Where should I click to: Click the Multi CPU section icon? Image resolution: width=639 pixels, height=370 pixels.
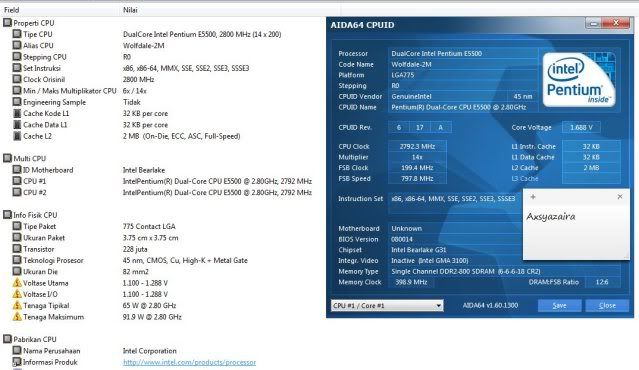click(x=7, y=158)
